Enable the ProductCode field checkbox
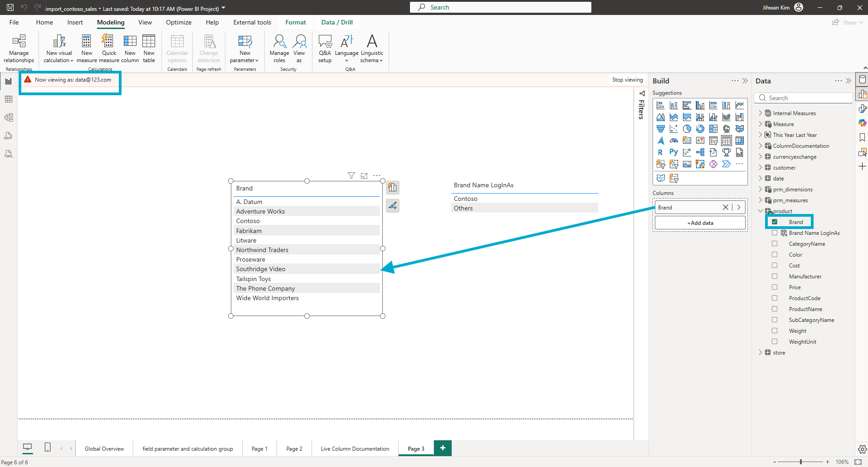This screenshot has height=467, width=868. (x=775, y=298)
